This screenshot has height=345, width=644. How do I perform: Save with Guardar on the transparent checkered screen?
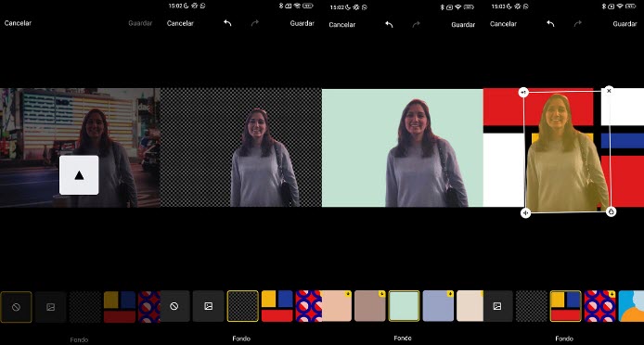click(x=302, y=23)
